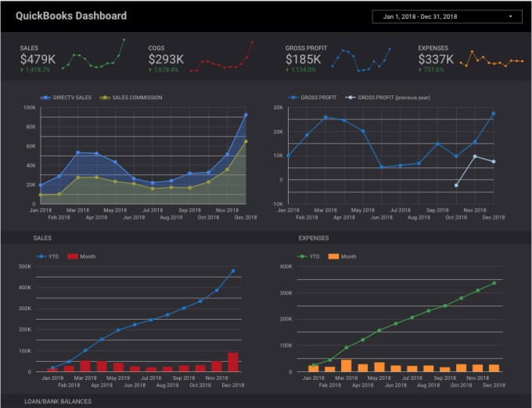Toggle GROSS PROFIT legend entry
Screen dimensions: 532x408
(312, 98)
